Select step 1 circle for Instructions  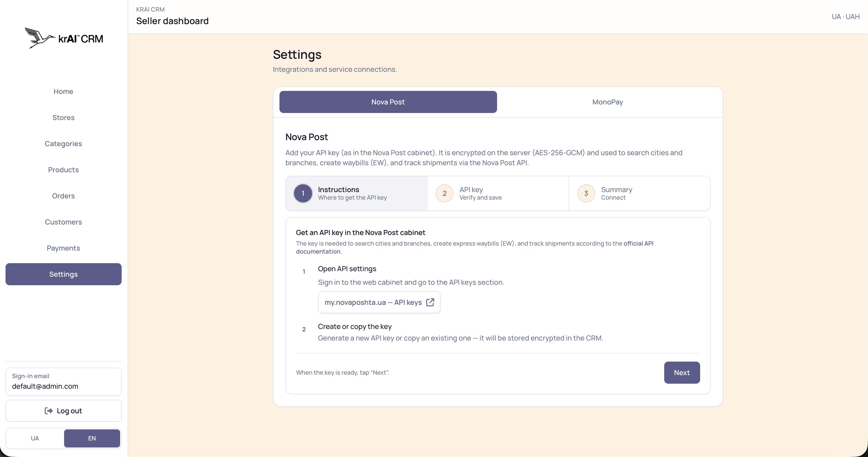(x=303, y=193)
